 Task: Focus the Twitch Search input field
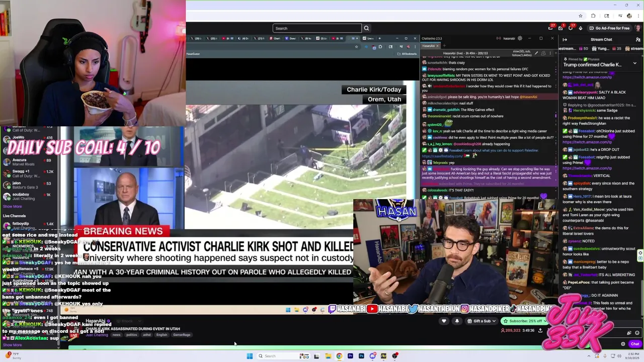[317, 28]
